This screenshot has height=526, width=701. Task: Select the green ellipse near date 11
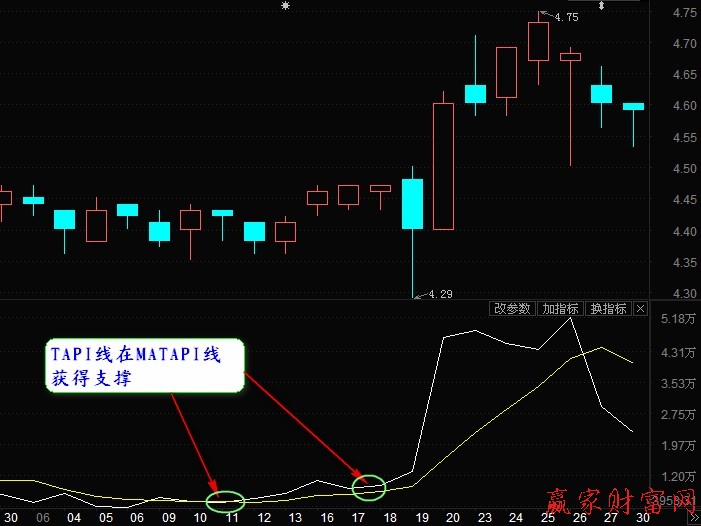[x=225, y=498]
